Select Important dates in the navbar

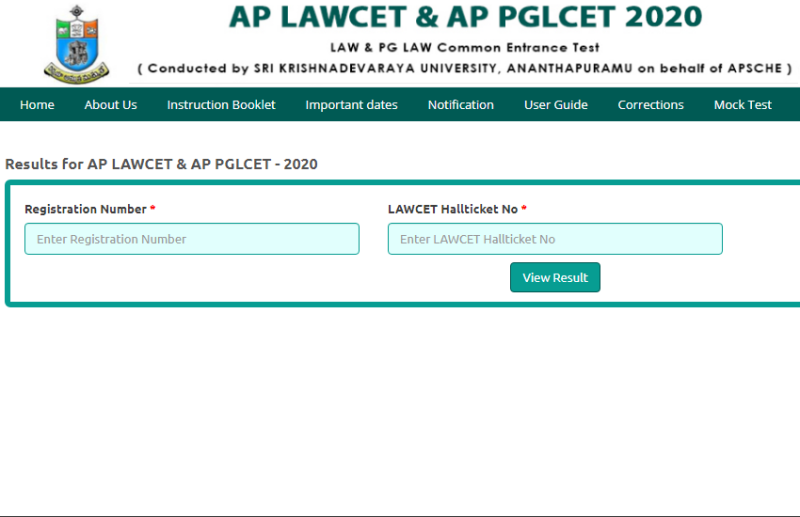[351, 105]
